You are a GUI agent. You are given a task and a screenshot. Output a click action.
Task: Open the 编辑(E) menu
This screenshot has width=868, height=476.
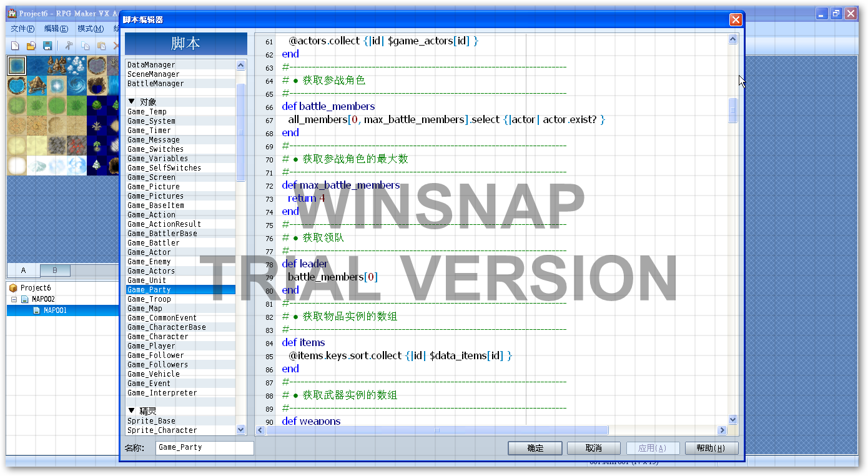click(56, 29)
